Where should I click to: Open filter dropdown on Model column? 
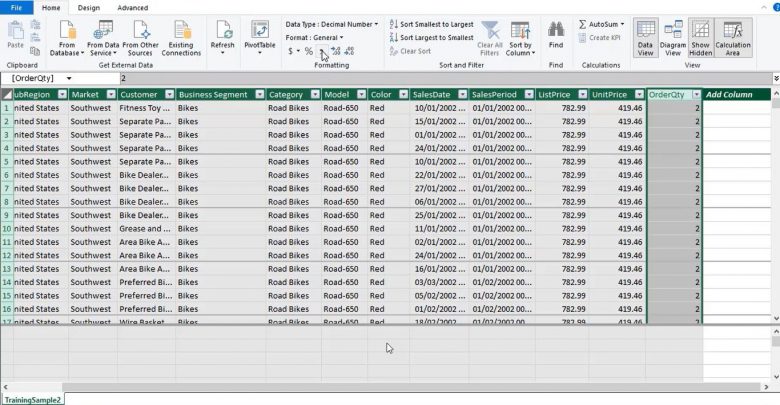(362, 95)
